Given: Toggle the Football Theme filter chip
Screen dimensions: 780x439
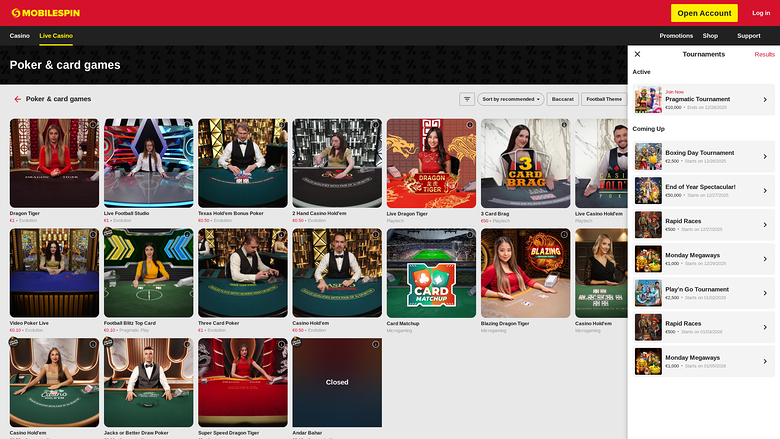Looking at the screenshot, I should (x=604, y=99).
